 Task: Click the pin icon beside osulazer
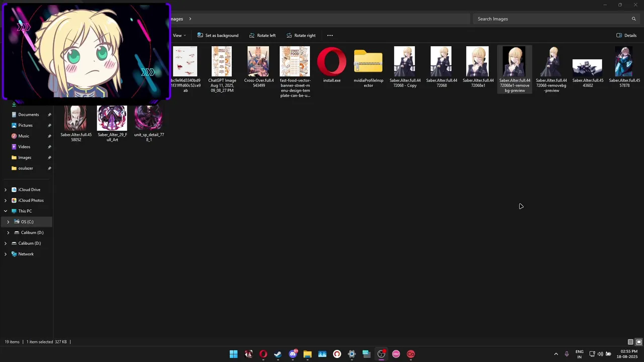click(49, 168)
